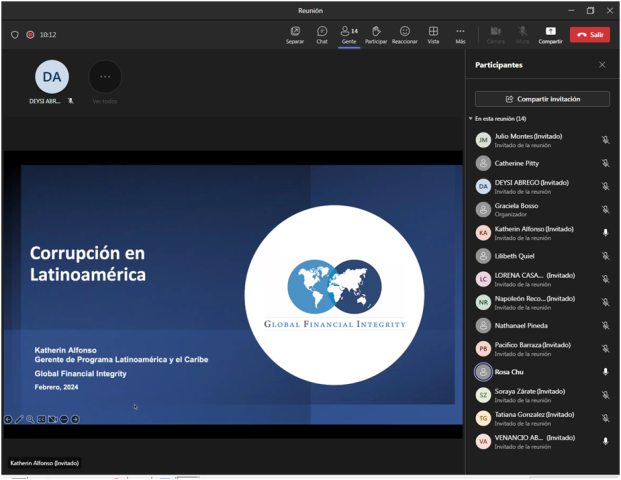Click active mic icon for Rosa Chu
The height and width of the screenshot is (480, 621).
click(x=605, y=371)
